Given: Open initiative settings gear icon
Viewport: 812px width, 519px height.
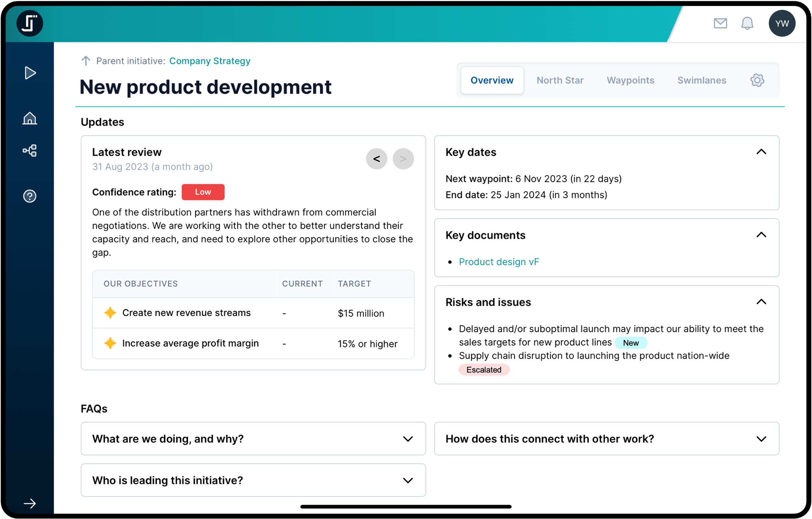Looking at the screenshot, I should (x=757, y=80).
